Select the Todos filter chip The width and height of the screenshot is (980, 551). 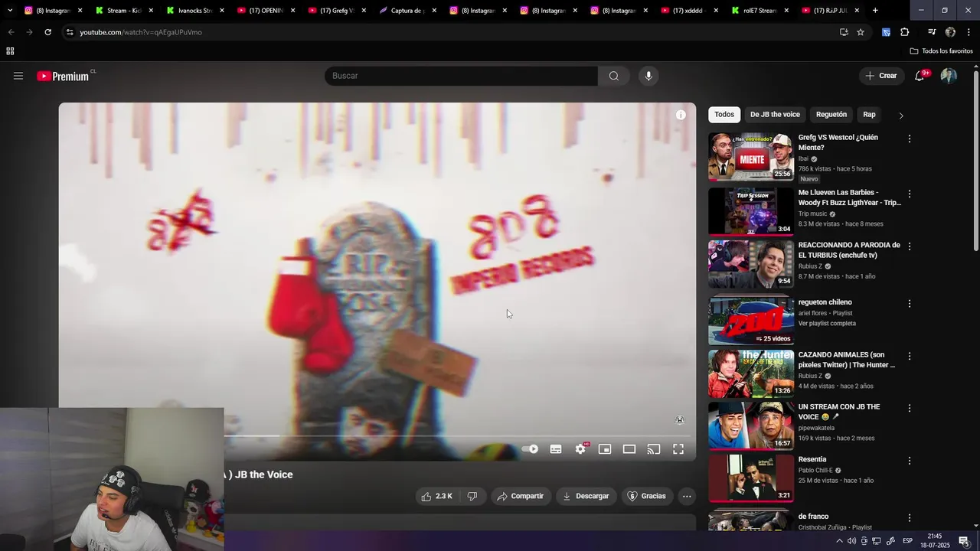[x=724, y=115]
